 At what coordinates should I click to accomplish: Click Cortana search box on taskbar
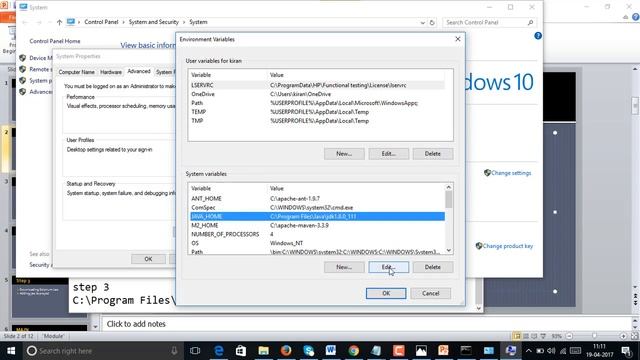tap(102, 351)
